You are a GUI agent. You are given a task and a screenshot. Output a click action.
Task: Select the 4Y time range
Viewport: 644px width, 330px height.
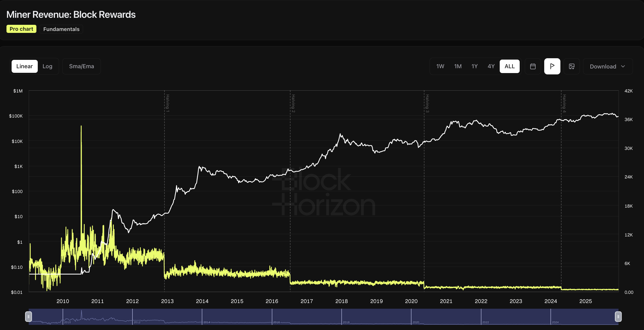click(491, 66)
